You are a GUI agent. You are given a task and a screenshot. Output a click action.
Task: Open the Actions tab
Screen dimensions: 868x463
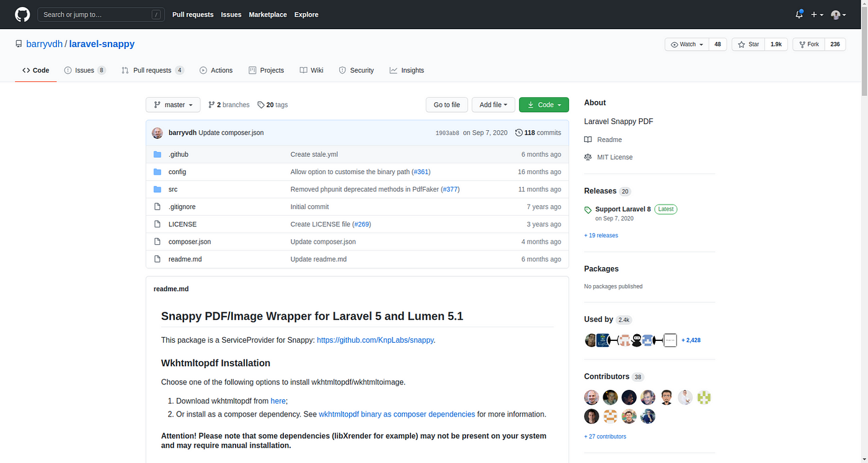(216, 70)
